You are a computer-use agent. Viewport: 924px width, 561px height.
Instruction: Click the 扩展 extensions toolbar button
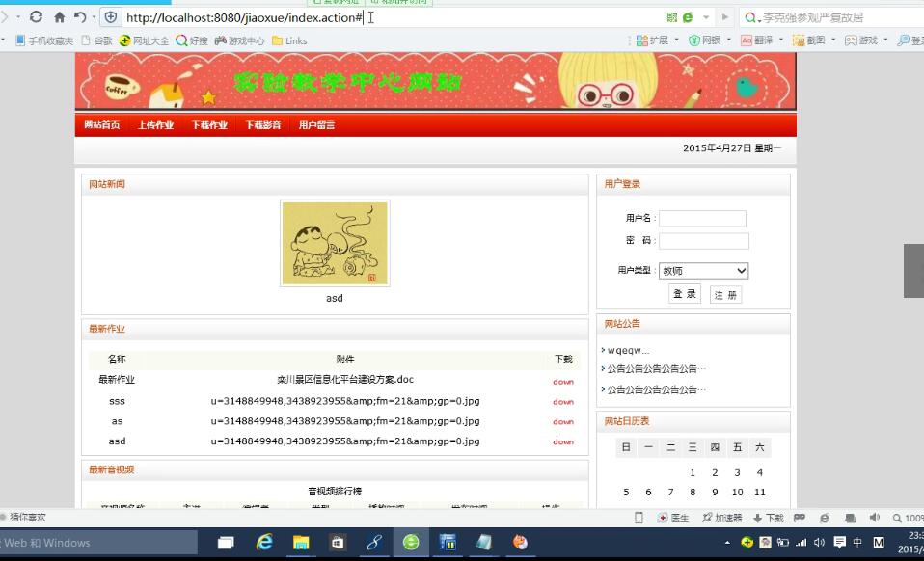652,40
